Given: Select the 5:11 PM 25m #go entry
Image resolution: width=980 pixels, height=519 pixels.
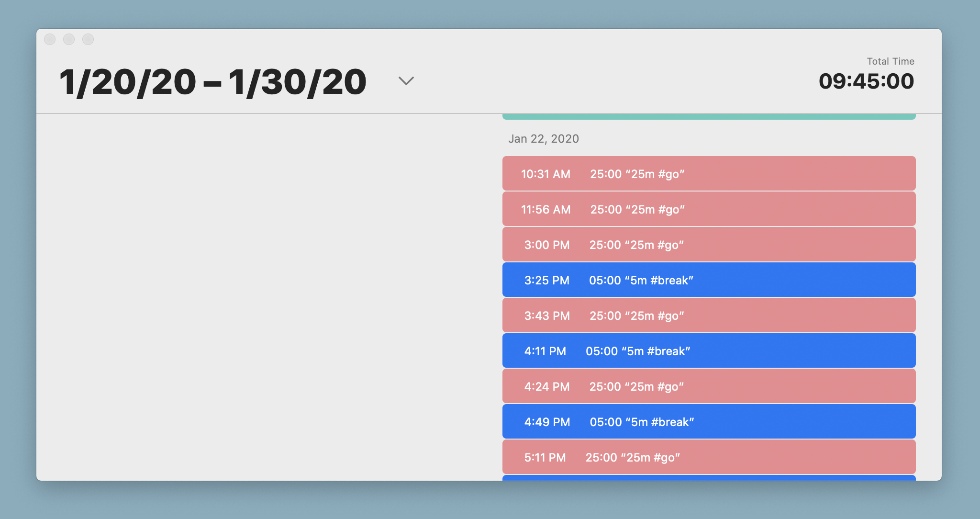Looking at the screenshot, I should (708, 457).
